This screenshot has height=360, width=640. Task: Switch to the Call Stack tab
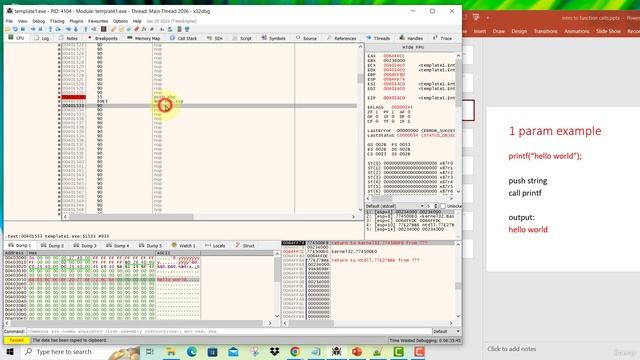click(x=183, y=38)
